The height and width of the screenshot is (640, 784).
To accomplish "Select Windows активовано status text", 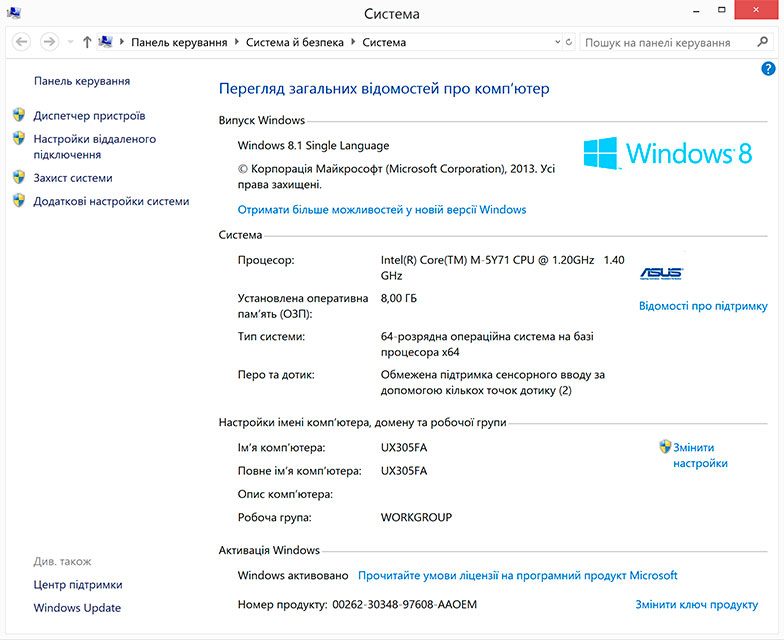I will pyautogui.click(x=293, y=576).
